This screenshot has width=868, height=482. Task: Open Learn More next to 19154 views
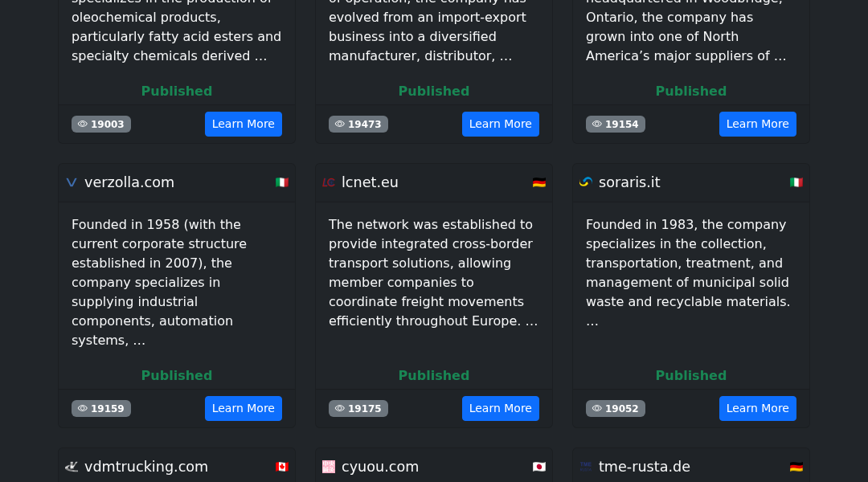coord(757,124)
